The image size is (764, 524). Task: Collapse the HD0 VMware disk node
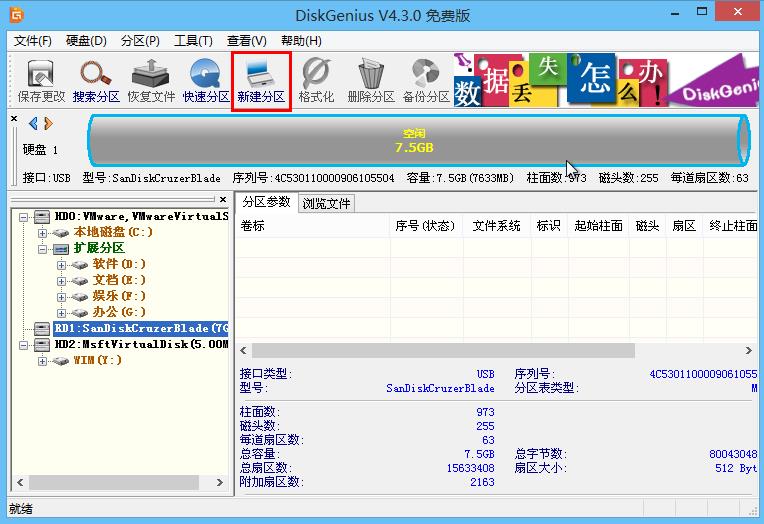(23, 217)
